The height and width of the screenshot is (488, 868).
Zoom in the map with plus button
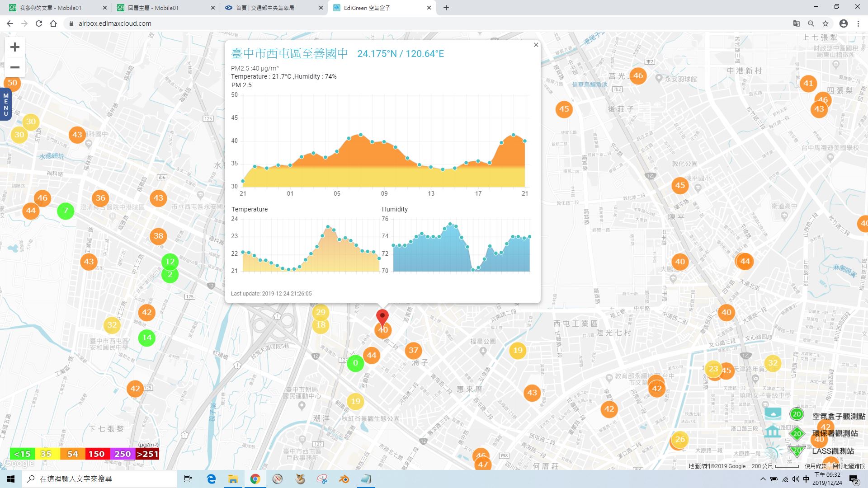[15, 47]
